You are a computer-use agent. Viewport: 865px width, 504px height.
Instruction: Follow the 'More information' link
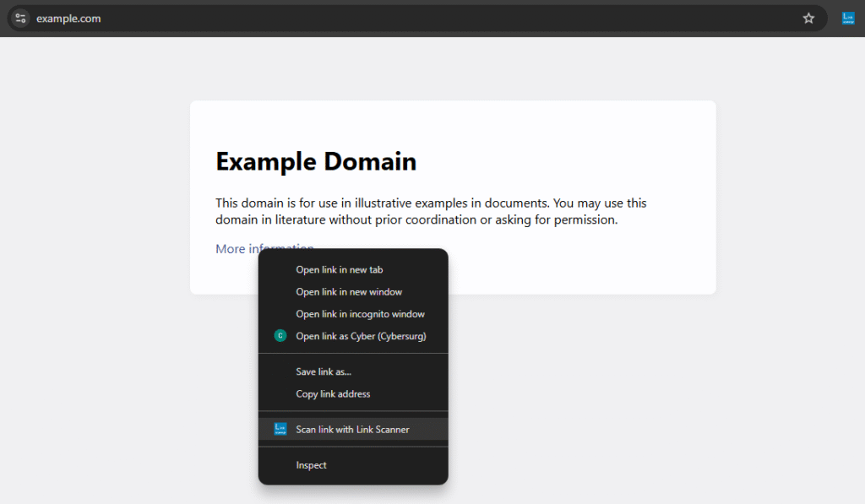pyautogui.click(x=238, y=249)
